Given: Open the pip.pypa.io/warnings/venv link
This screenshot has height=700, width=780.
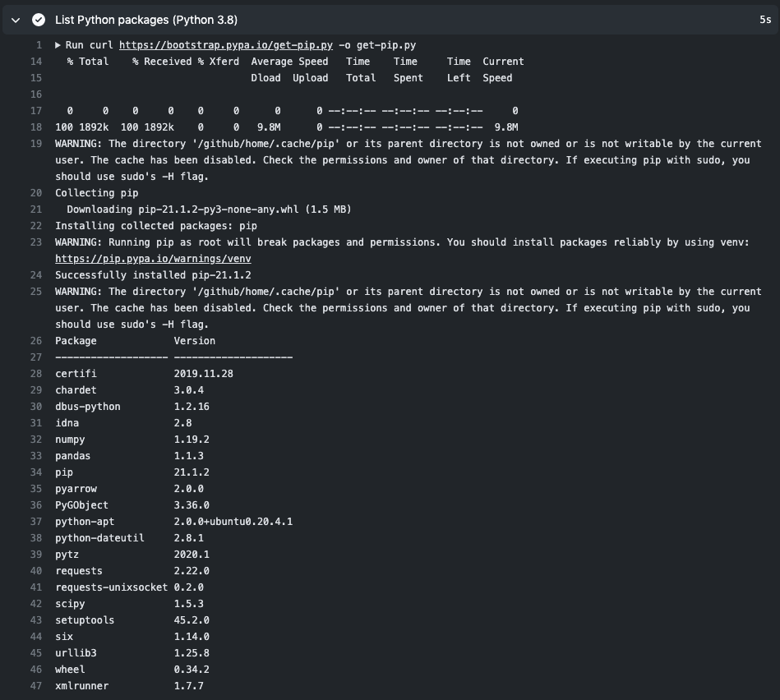Looking at the screenshot, I should [x=153, y=259].
